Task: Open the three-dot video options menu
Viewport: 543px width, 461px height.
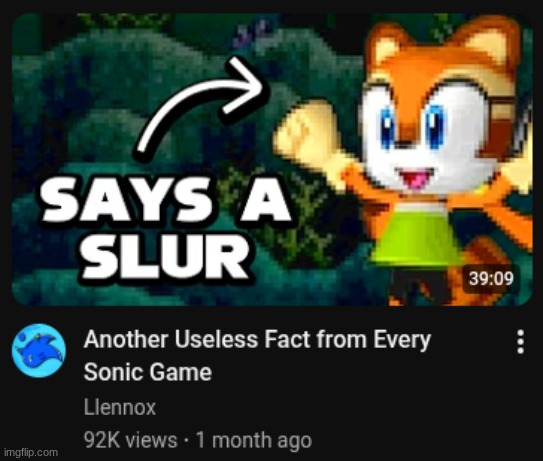Action: 520,342
